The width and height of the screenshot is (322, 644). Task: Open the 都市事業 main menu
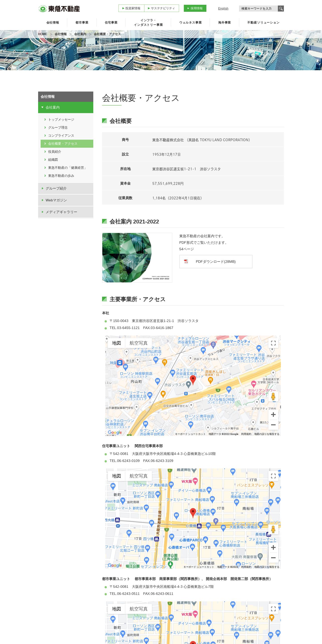[82, 23]
